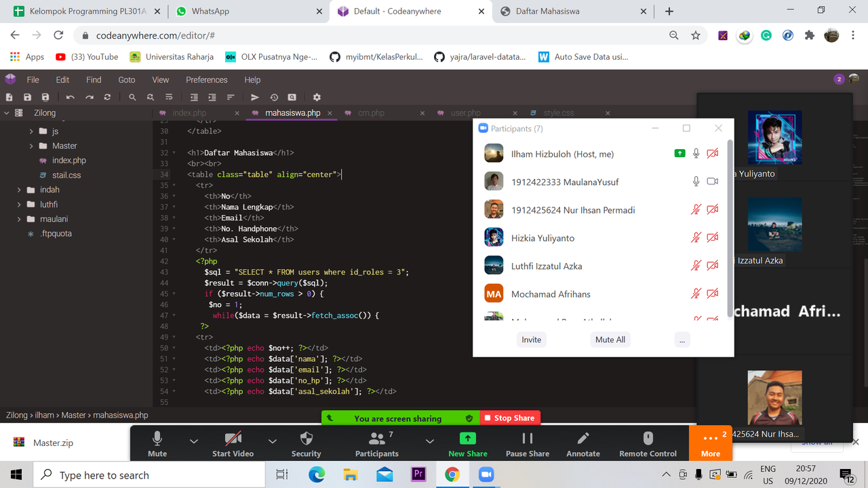Expand the maulani folder
This screenshot has height=488, width=868.
click(19, 219)
